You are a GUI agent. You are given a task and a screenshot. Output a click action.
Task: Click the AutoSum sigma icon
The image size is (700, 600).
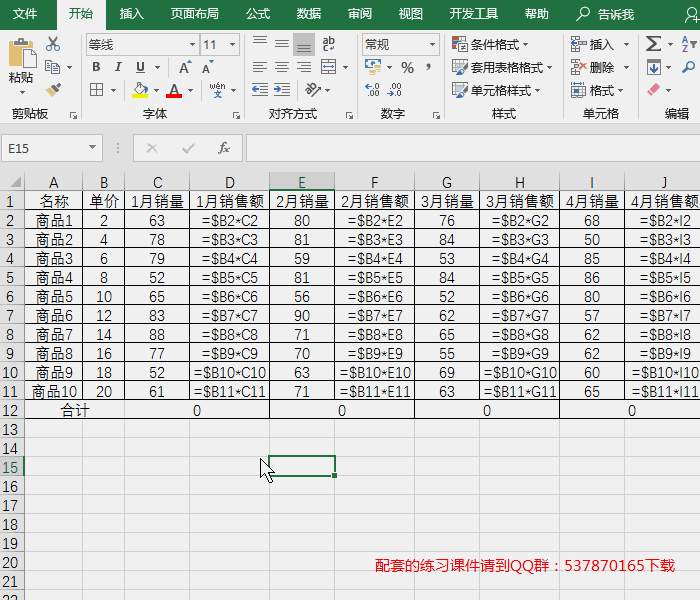(653, 44)
